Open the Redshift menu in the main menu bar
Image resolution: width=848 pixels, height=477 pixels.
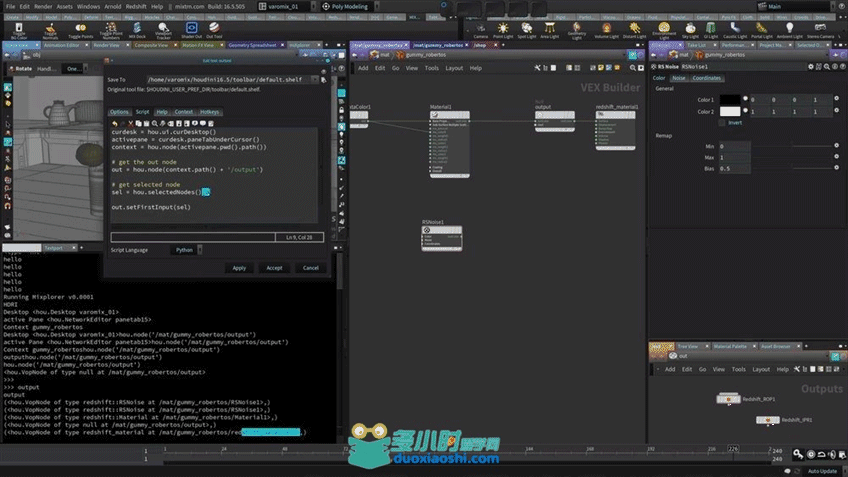136,6
